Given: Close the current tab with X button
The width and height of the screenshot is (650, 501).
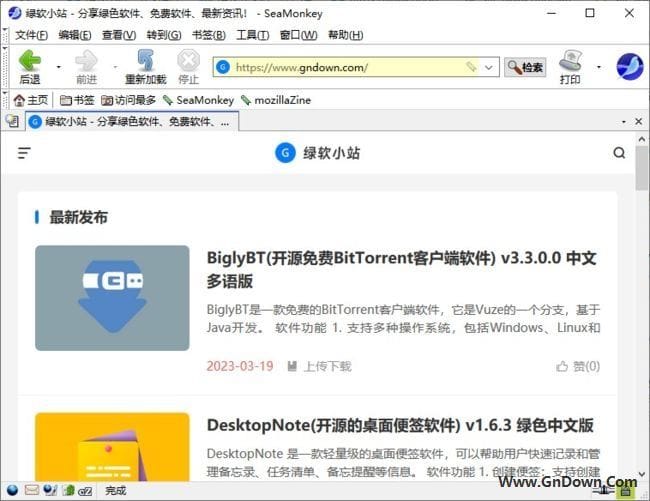Looking at the screenshot, I should 638,121.
